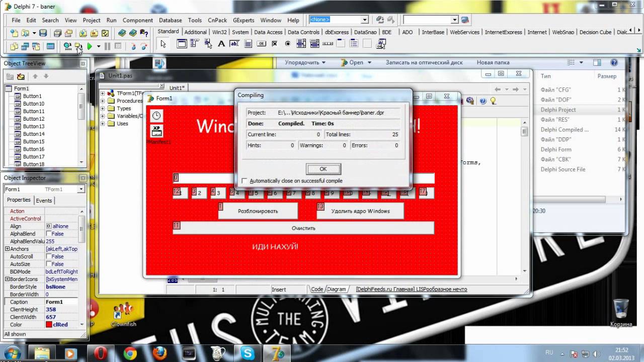Click the 'Удалить ядро Windows' button
Viewport: 644px width, 362px height.
(360, 211)
